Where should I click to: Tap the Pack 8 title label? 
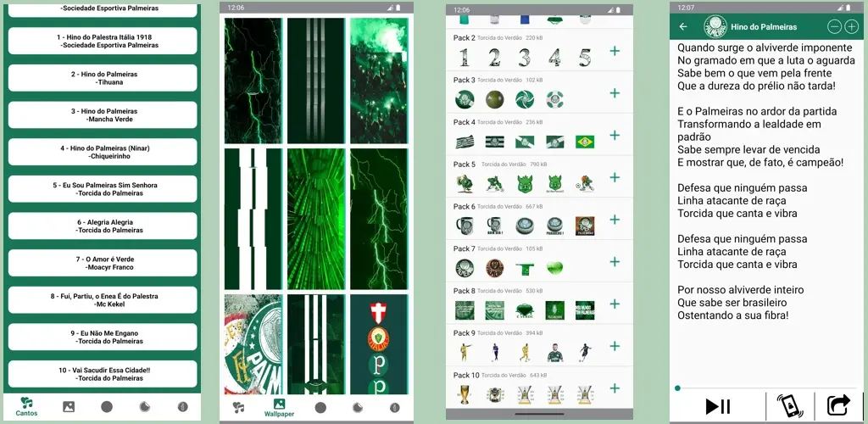tap(465, 291)
